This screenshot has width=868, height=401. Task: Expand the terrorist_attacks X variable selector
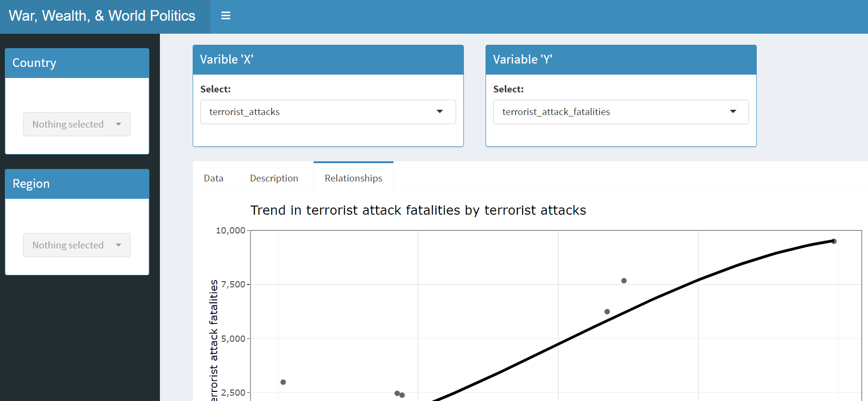tap(318, 112)
